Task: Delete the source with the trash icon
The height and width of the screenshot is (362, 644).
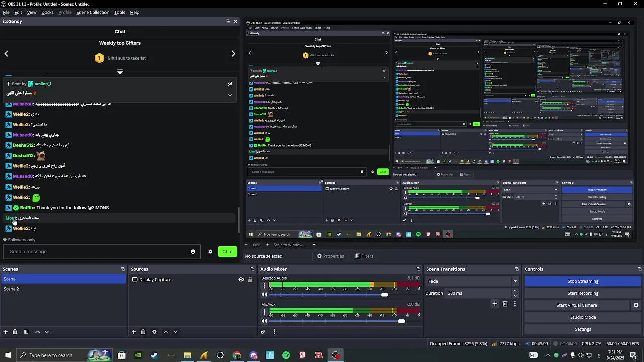Action: (143, 332)
